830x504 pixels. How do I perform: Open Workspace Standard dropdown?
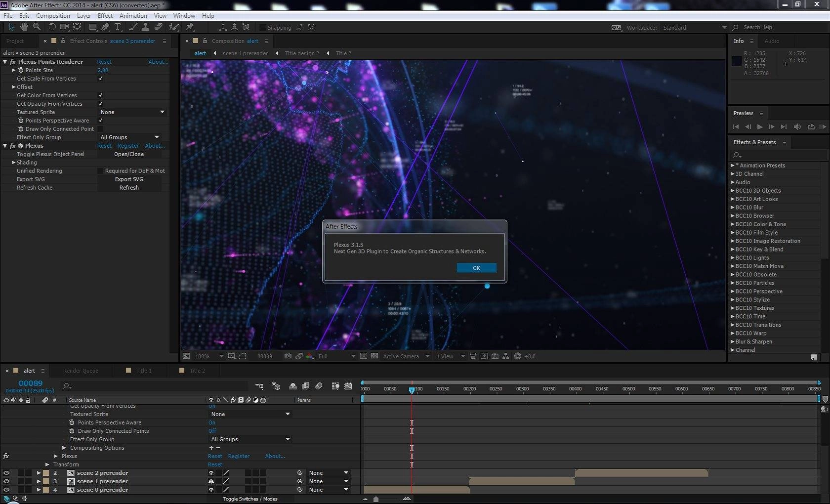tap(694, 28)
